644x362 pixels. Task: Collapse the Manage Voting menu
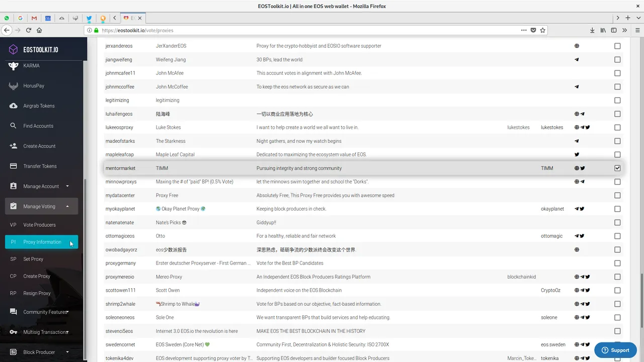41,206
